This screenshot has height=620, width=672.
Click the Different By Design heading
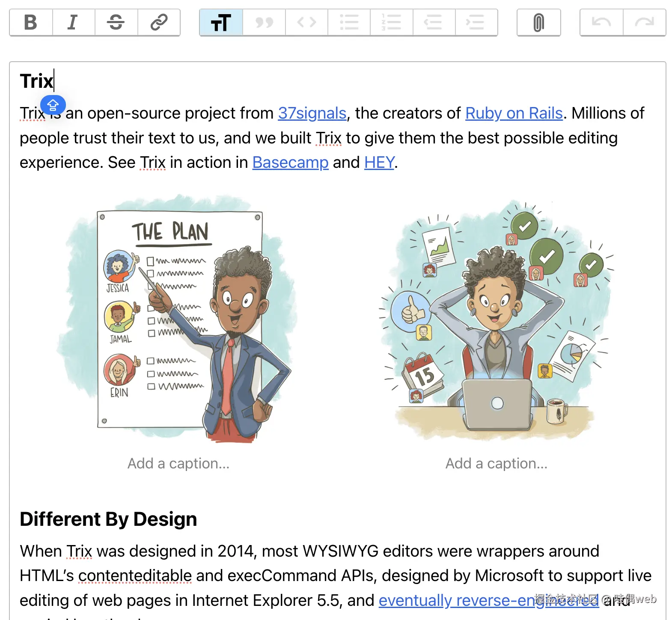point(108,519)
